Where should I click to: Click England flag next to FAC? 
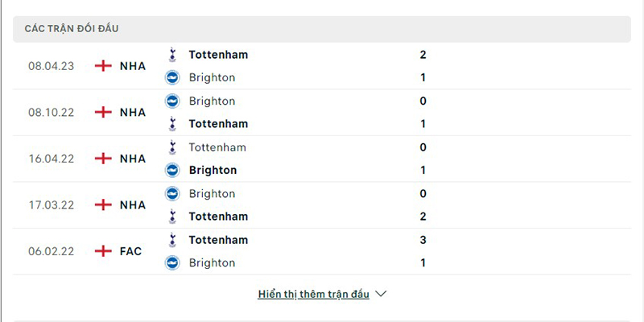[103, 251]
